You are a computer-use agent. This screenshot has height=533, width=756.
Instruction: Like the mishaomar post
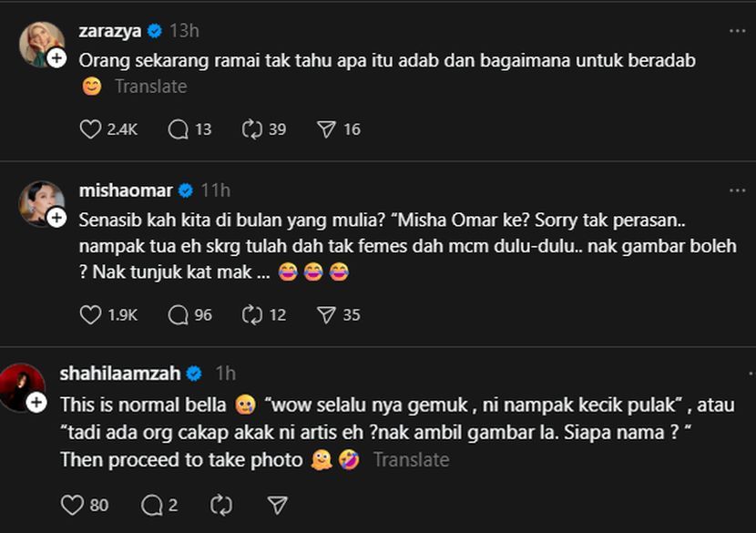click(x=91, y=314)
